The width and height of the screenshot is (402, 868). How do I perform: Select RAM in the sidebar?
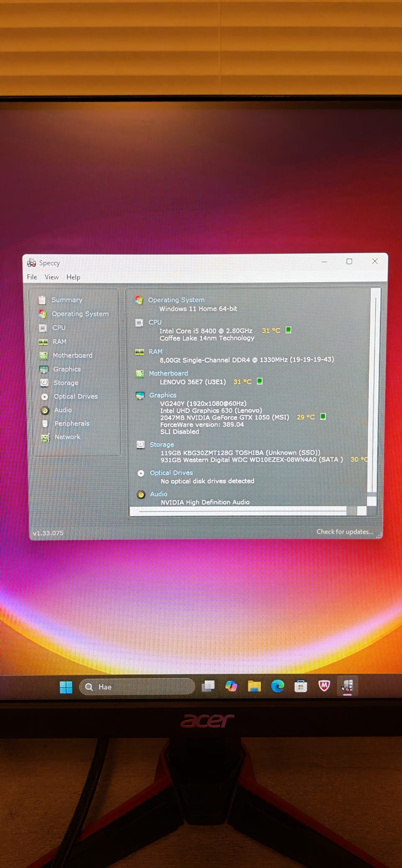(x=59, y=342)
